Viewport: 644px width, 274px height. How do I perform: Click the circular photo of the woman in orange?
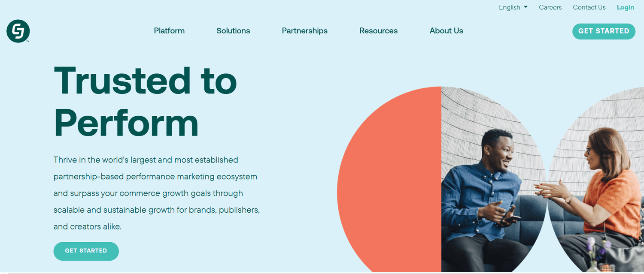[601, 180]
